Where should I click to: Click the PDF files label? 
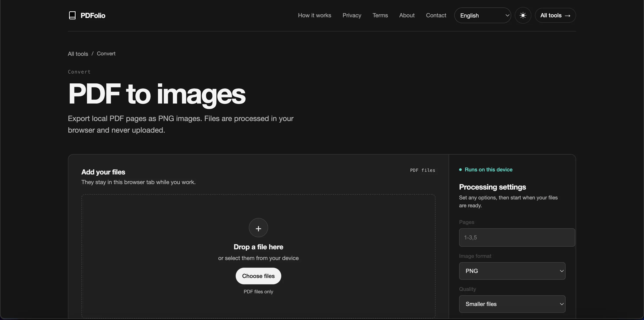423,170
